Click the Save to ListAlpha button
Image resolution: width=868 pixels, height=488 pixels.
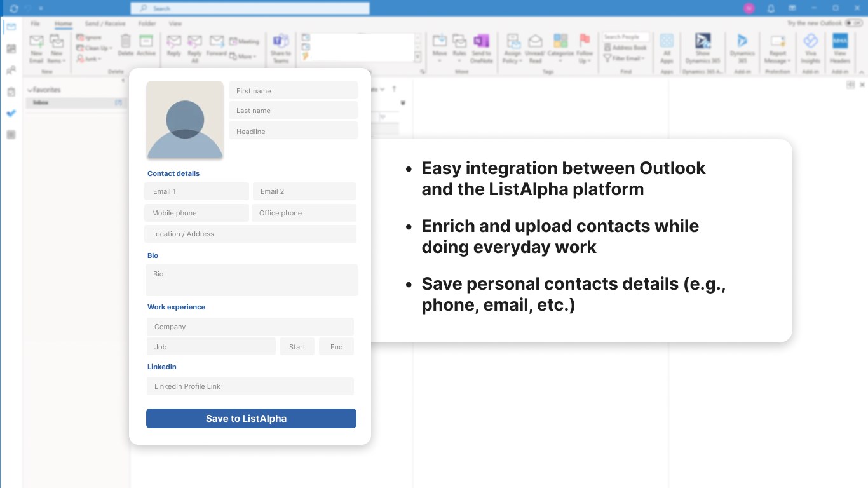coord(251,418)
